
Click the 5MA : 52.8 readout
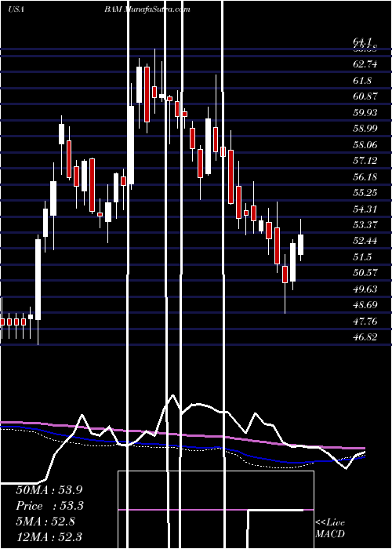click(x=45, y=522)
